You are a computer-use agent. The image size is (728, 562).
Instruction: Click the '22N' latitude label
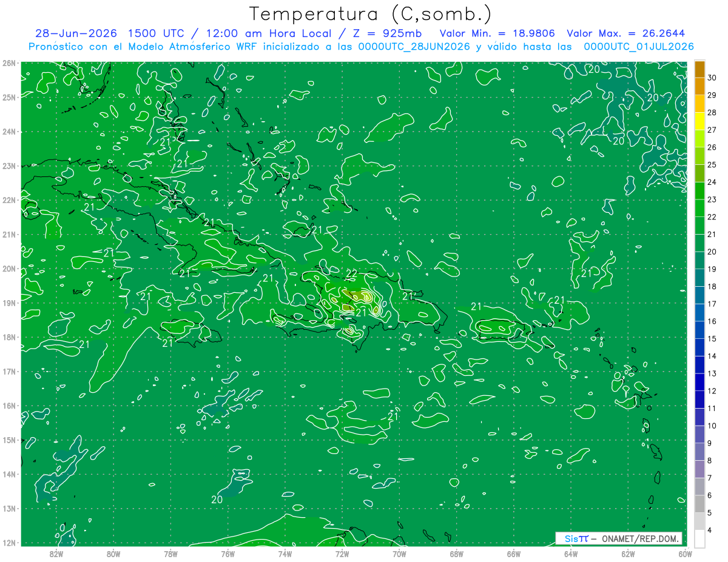coord(9,200)
